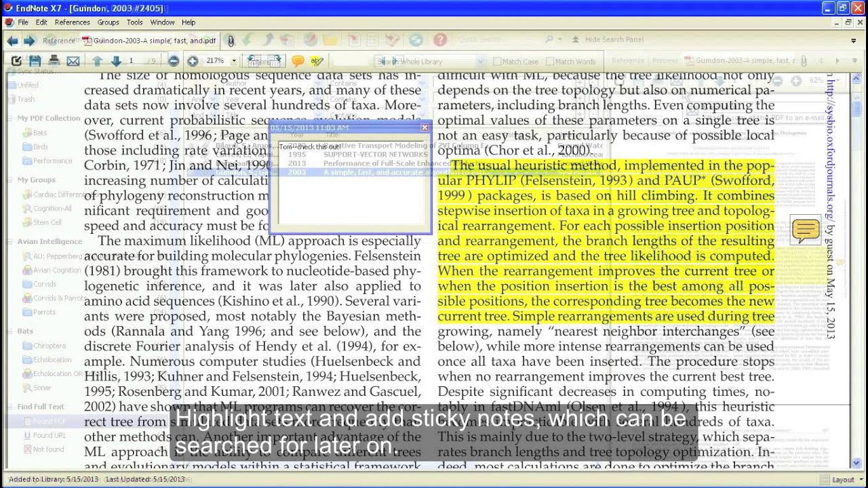Open the Help menu
868x488 pixels.
coord(189,22)
